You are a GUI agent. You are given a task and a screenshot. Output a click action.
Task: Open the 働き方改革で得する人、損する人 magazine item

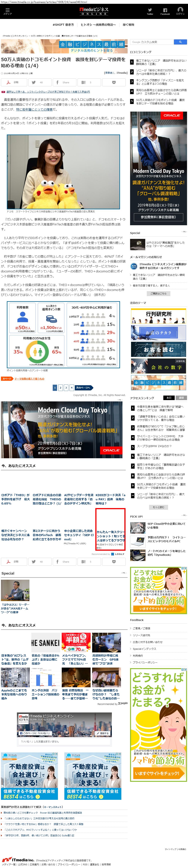tap(151, 285)
